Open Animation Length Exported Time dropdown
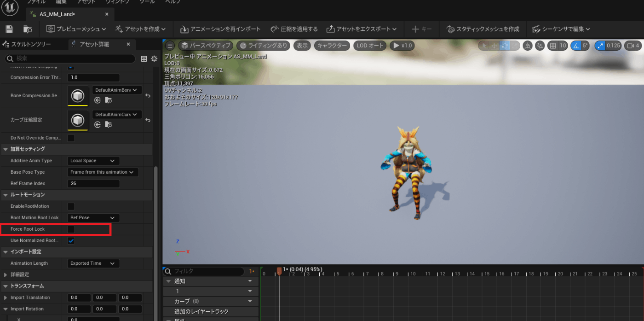The image size is (644, 321). 93,263
